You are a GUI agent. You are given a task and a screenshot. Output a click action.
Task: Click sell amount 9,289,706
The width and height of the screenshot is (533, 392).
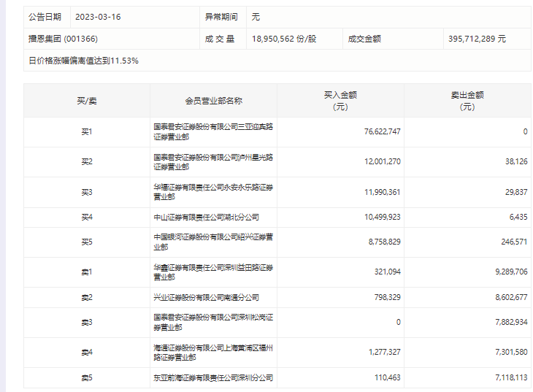point(511,272)
